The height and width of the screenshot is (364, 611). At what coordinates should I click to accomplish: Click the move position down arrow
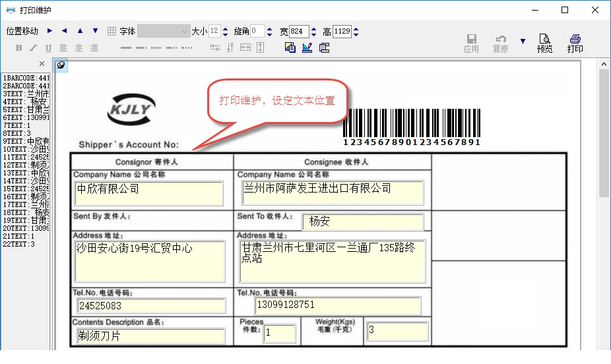[95, 31]
